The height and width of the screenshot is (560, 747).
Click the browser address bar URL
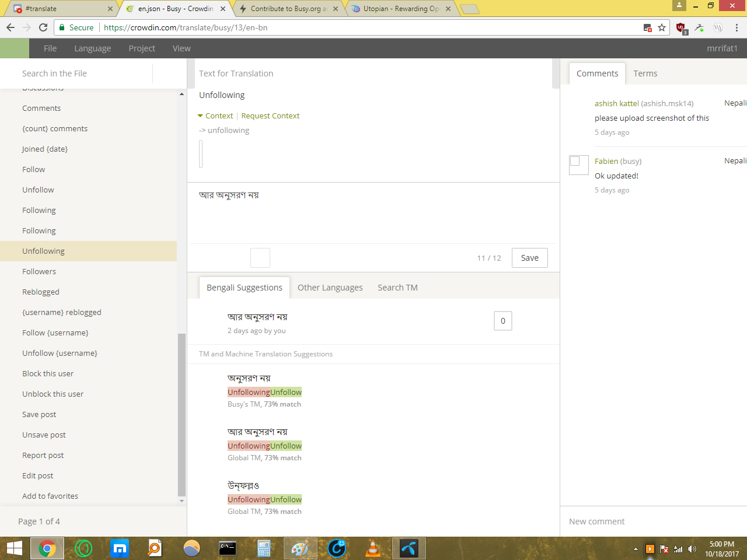click(186, 27)
